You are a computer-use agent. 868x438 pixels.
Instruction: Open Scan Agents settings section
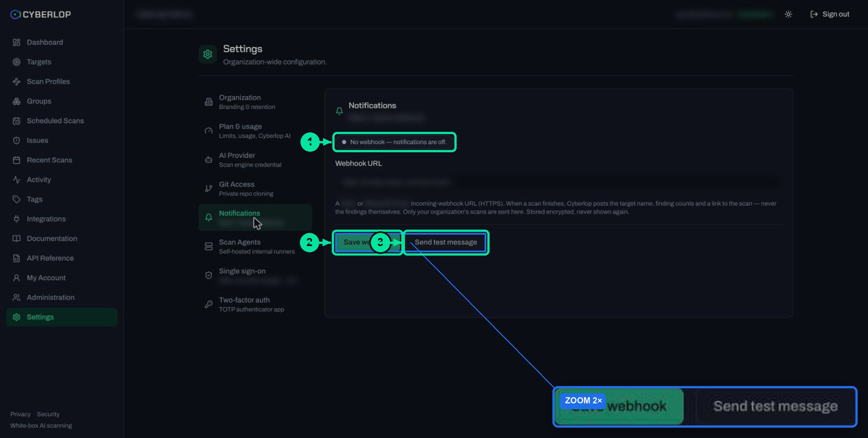click(255, 246)
